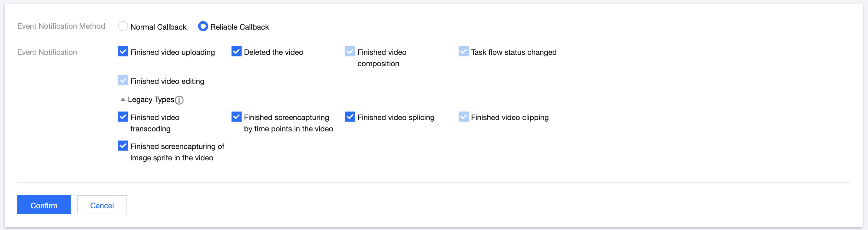Toggle Finished video clipping checkbox
This screenshot has height=230, width=868.
coord(464,117)
